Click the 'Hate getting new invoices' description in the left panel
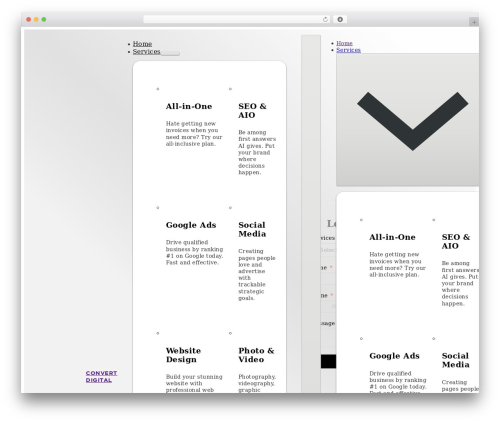The height and width of the screenshot is (423, 500). (194, 134)
